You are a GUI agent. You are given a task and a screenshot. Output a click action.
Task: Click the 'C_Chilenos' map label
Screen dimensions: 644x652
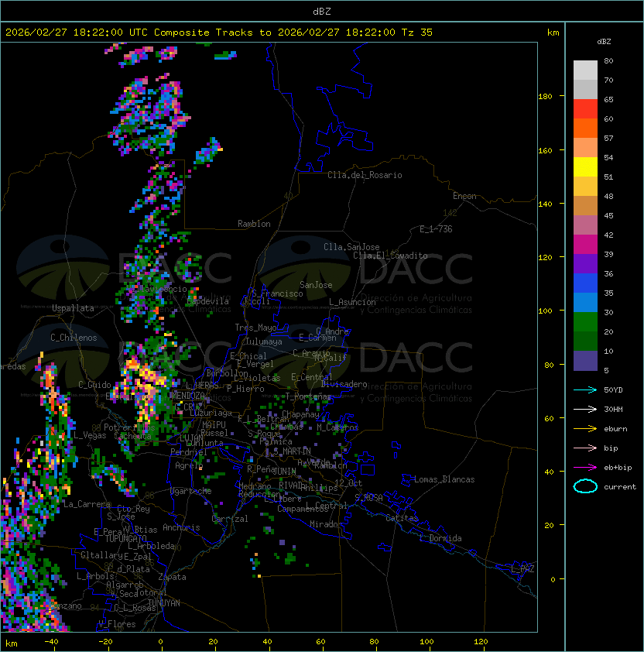74,338
